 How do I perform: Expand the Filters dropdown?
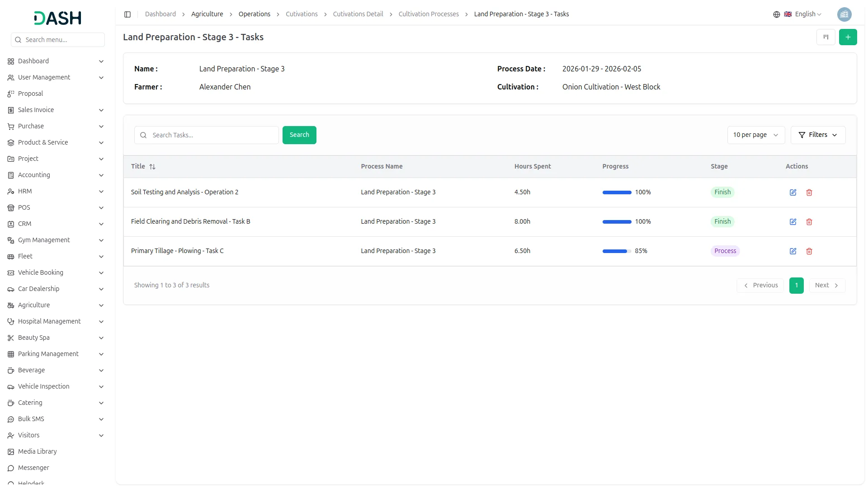(817, 135)
